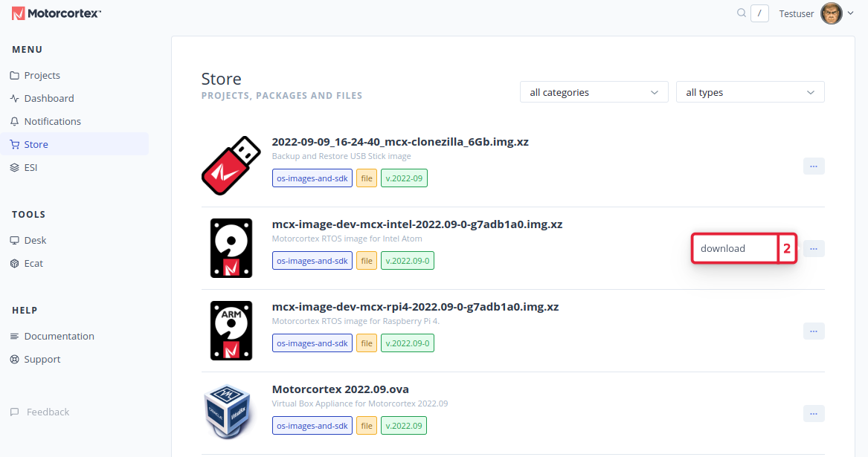Open the all types dropdown
This screenshot has width=868, height=457.
click(x=750, y=92)
